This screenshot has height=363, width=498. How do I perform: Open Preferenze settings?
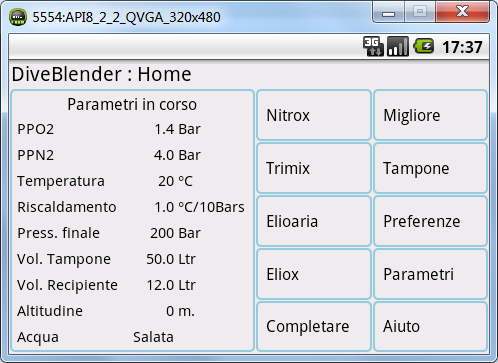(x=430, y=221)
